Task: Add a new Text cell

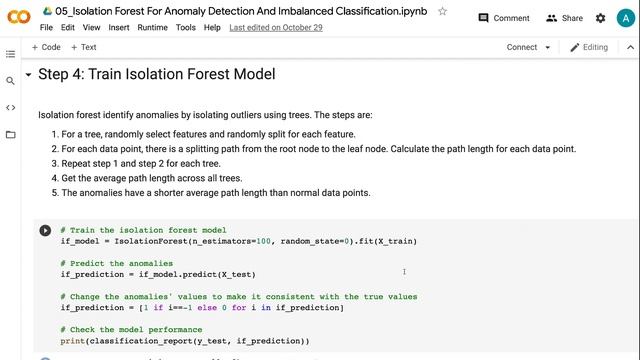Action: [84, 47]
